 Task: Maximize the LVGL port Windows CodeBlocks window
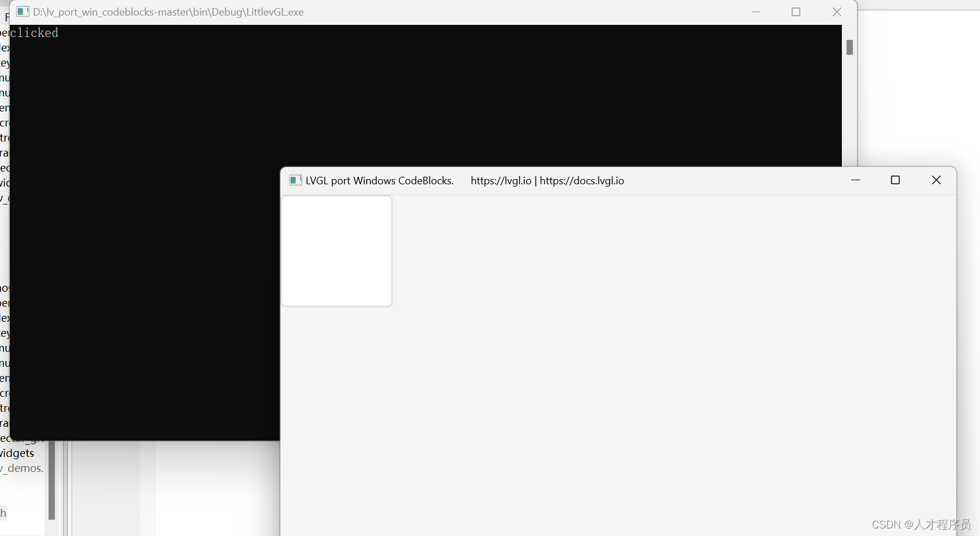tap(895, 180)
